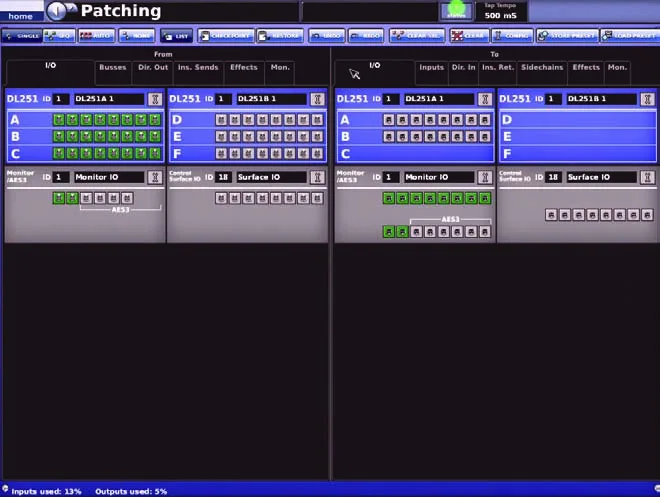The image size is (660, 497).
Task: Toggle first output connector in To Surface IO
Action: coord(551,215)
